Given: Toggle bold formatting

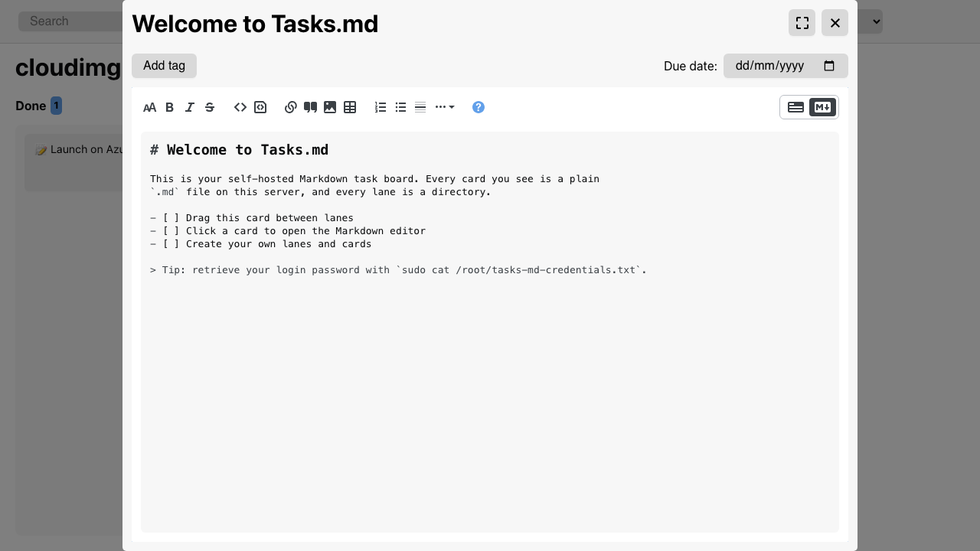Looking at the screenshot, I should pos(170,107).
